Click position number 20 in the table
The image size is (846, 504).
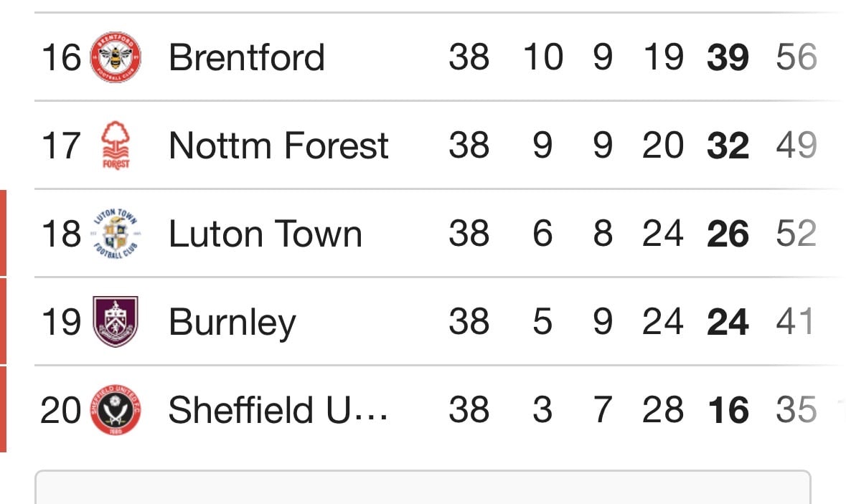pyautogui.click(x=60, y=409)
